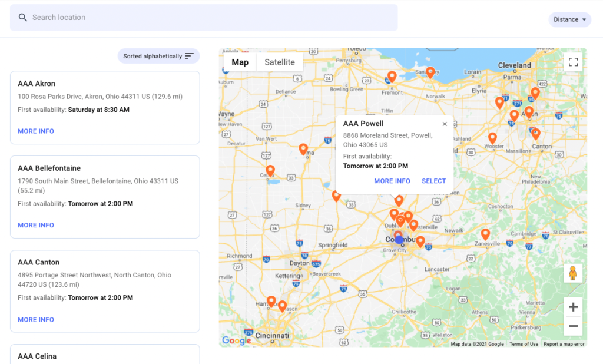Screen dimensions: 603x364
Task: Select the Canton map pin
Action: (536, 134)
